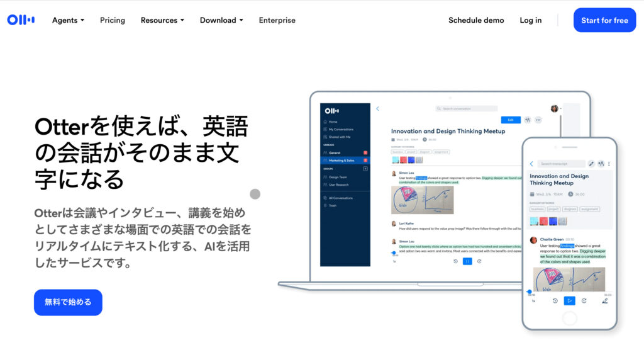Click the Start for free button
Screen dimensions: 644x345
(604, 20)
